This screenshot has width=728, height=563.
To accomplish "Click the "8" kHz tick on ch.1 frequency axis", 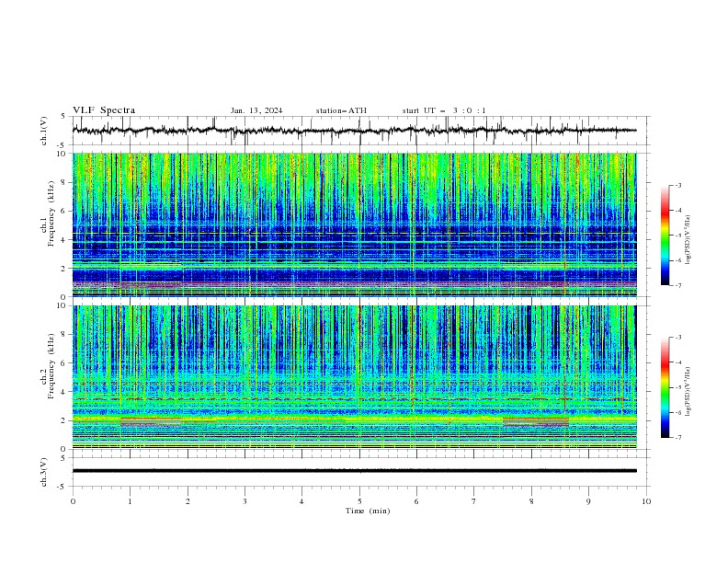I will [x=64, y=182].
